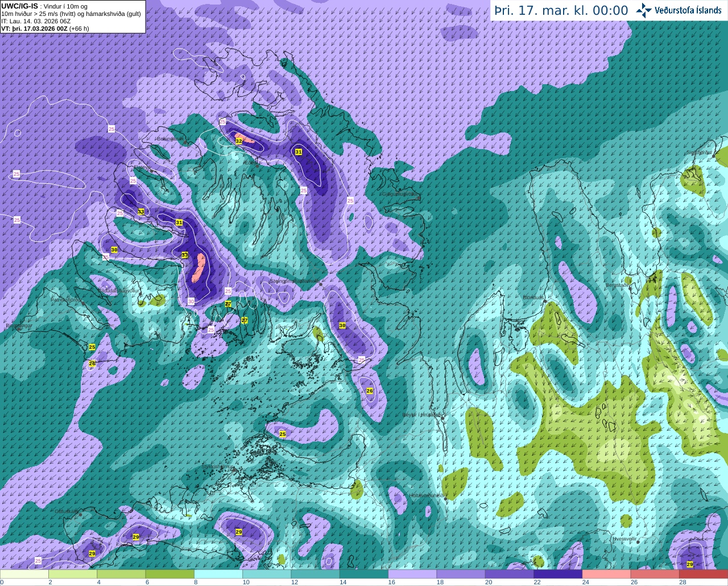Image resolution: width=728 pixels, height=586 pixels.
Task: Click the Holtavörðuheiði station label
Action: pos(427,496)
